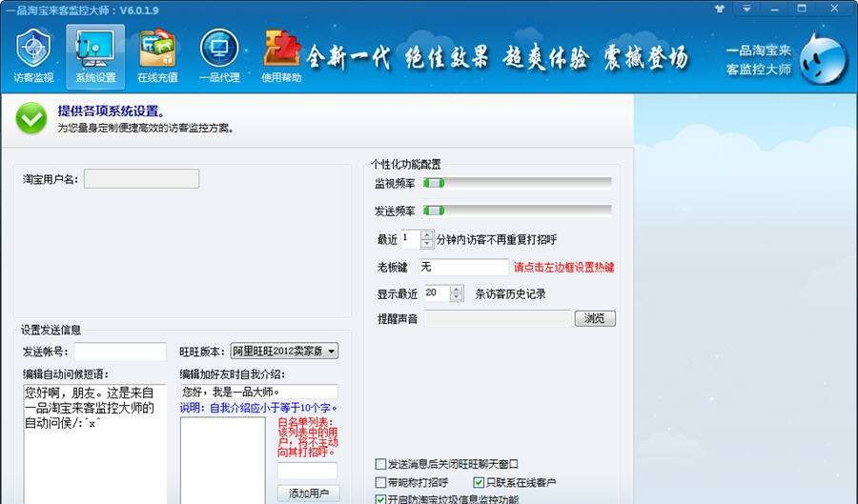The image size is (858, 504).
Task: Click the 个性化功能配置 group title
Action: point(406,164)
